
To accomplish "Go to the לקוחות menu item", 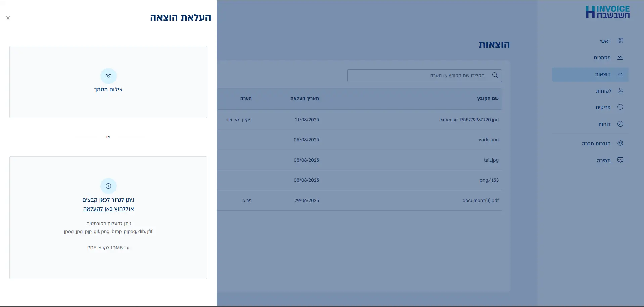I will coord(603,91).
